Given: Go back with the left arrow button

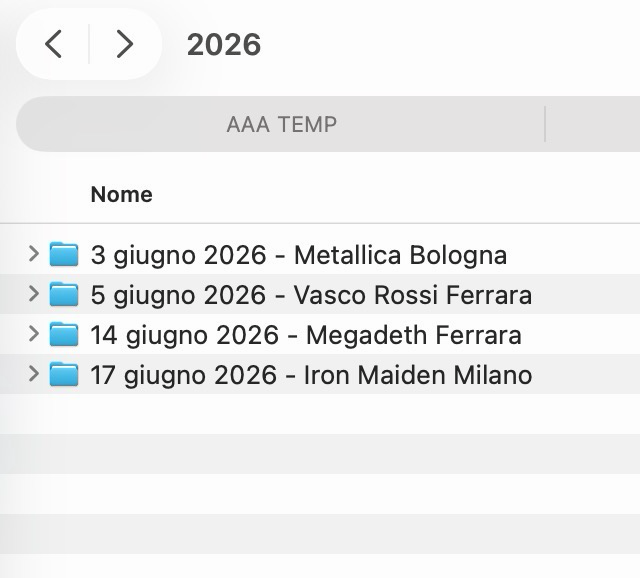Looking at the screenshot, I should 54,44.
